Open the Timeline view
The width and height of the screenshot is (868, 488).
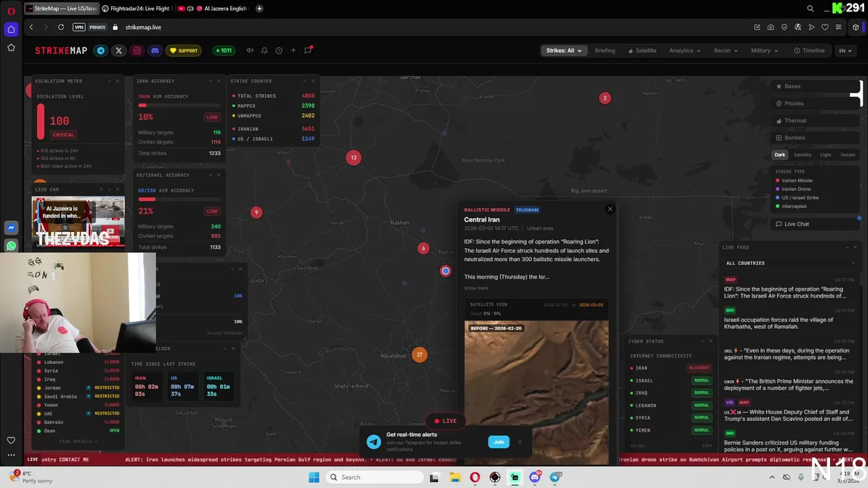(810, 50)
